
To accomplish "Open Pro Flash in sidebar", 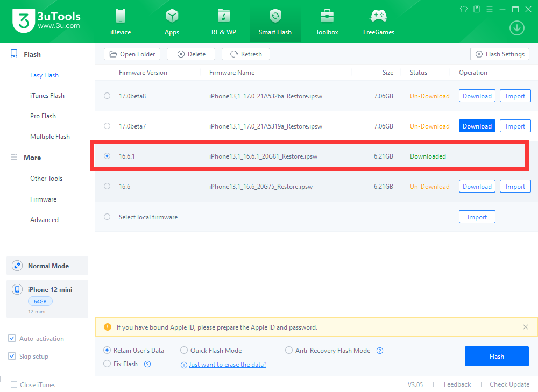I will [43, 116].
